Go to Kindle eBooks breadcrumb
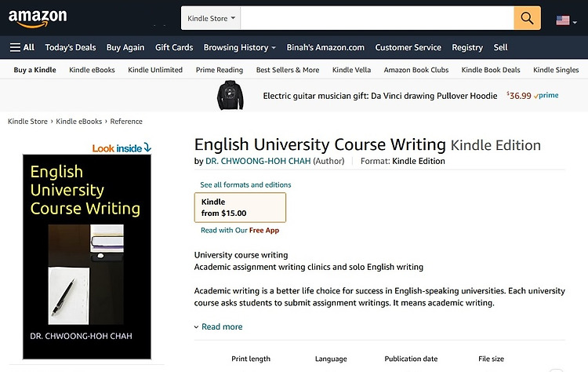The width and height of the screenshot is (588, 372). [78, 121]
